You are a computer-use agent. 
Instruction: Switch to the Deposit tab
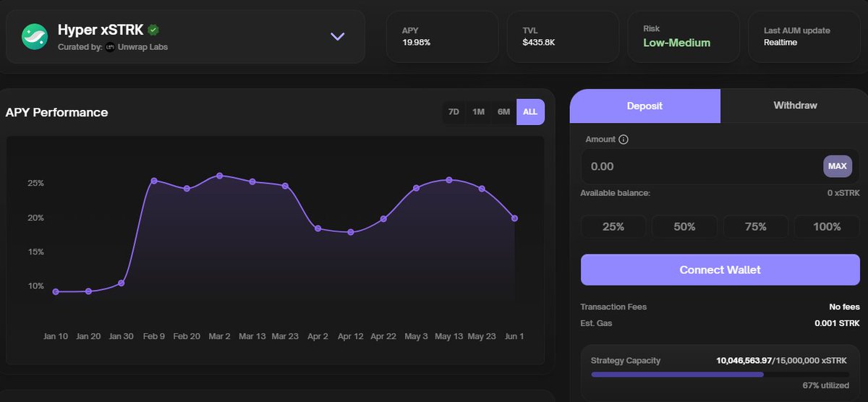[x=644, y=106]
